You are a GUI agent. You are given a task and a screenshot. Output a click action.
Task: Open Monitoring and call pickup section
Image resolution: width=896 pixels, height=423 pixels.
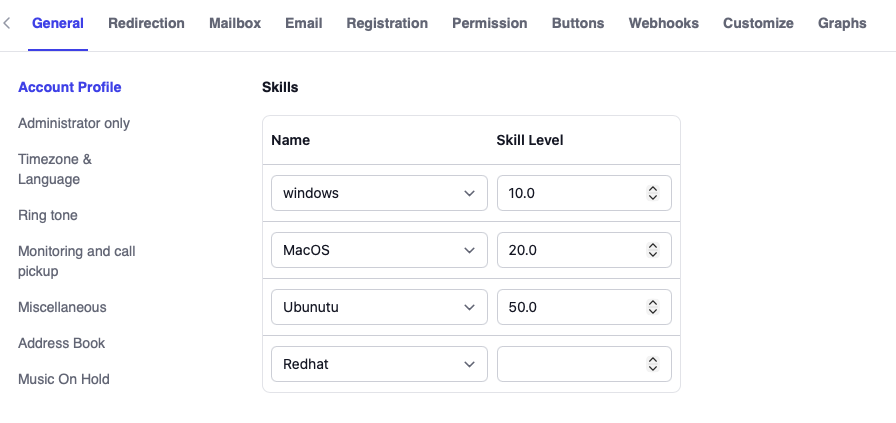click(77, 261)
